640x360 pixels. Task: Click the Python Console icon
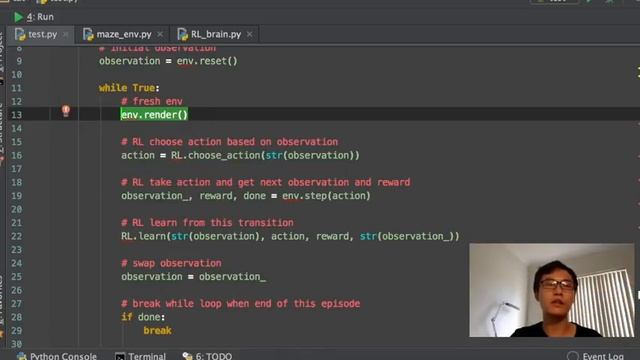tap(22, 356)
